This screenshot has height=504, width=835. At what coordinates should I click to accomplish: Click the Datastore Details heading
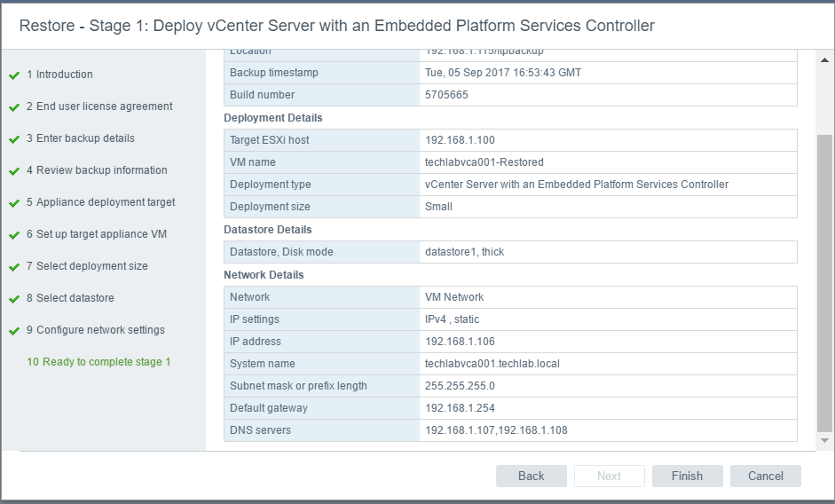tap(268, 230)
